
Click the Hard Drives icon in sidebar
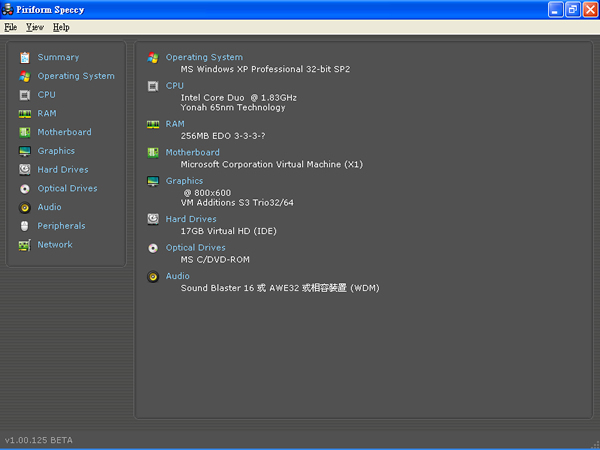24,170
